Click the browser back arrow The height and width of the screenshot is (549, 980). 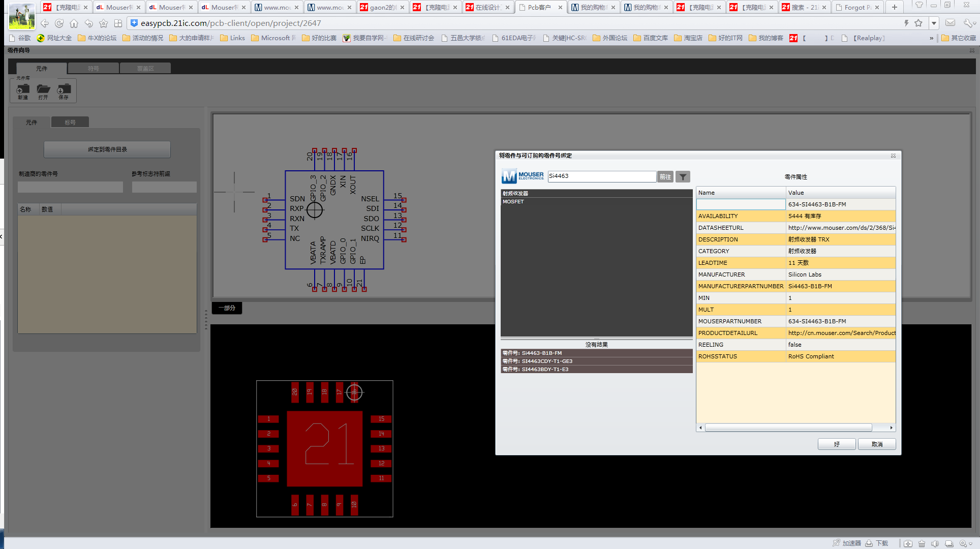(45, 23)
